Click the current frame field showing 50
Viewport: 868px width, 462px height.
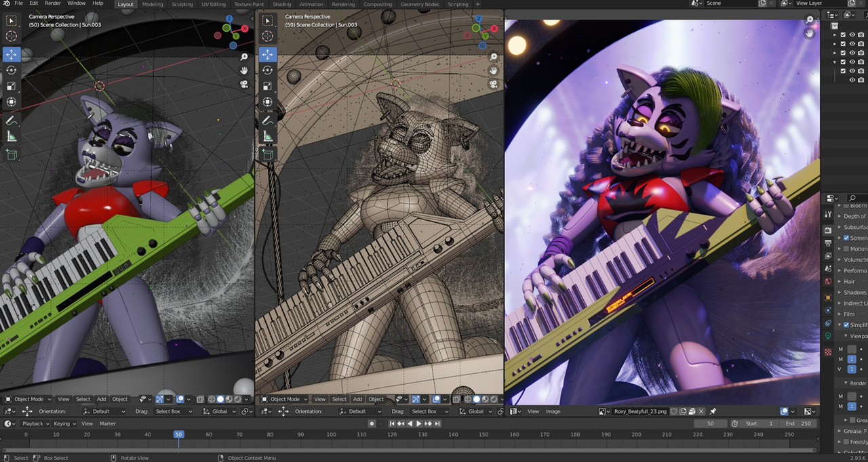711,423
